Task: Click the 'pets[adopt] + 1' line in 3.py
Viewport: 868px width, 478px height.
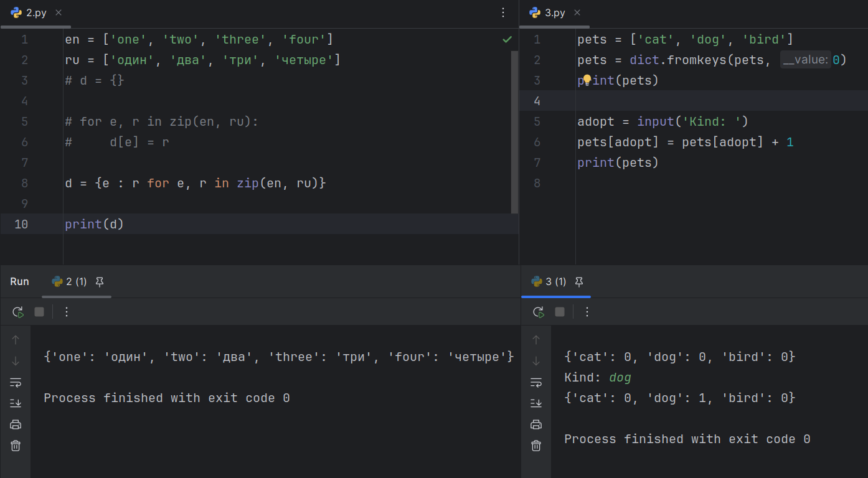Action: pyautogui.click(x=686, y=143)
